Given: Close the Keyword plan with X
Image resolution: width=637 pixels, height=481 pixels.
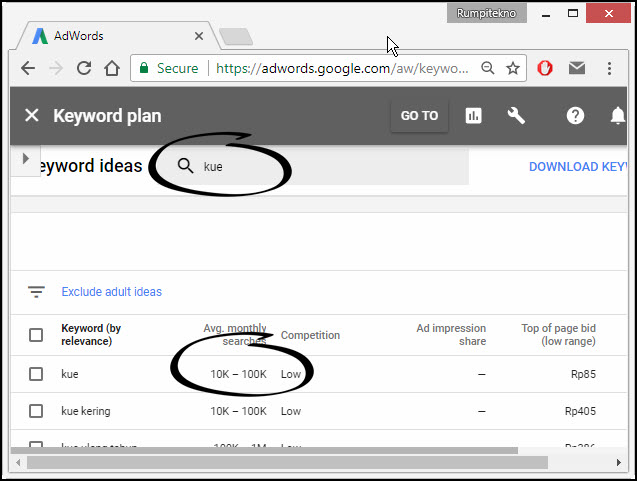Looking at the screenshot, I should tap(32, 115).
